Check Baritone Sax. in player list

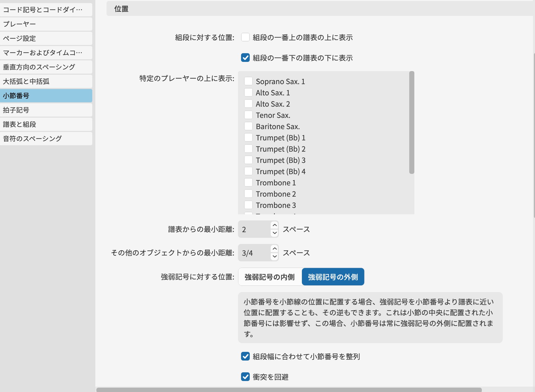click(248, 126)
